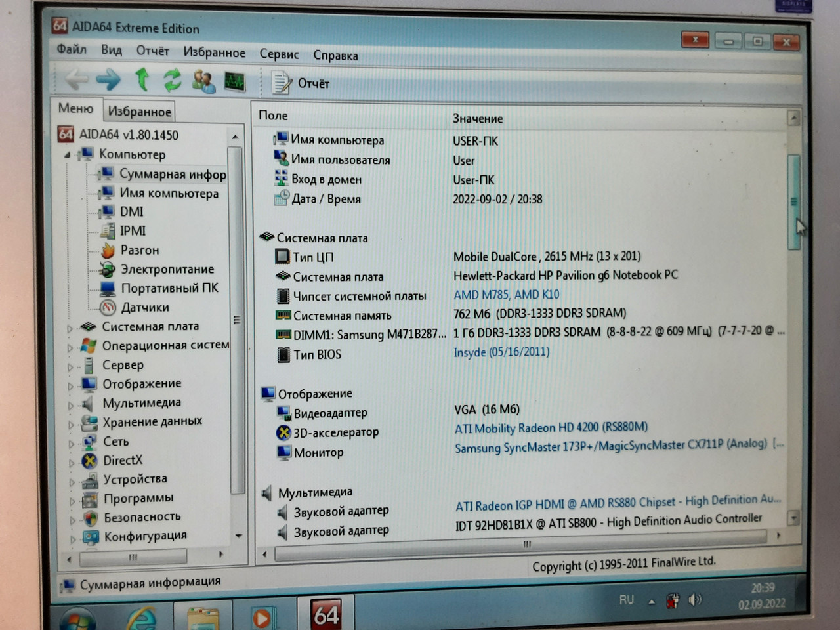Expand the Операционная систем tree node
840x630 pixels.
coord(72,345)
